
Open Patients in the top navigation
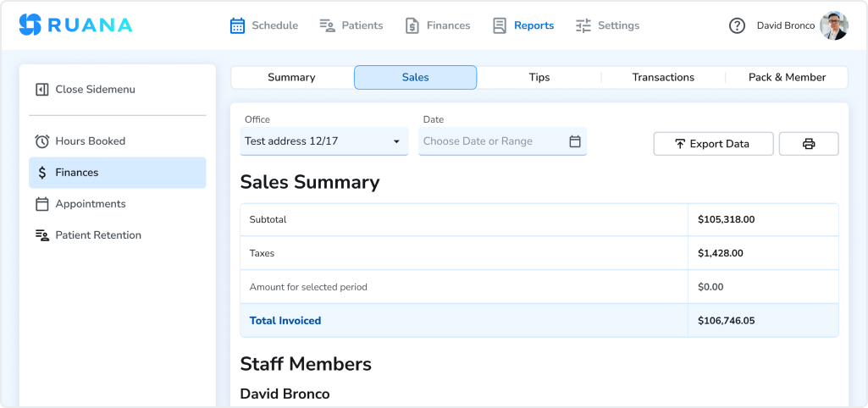351,25
